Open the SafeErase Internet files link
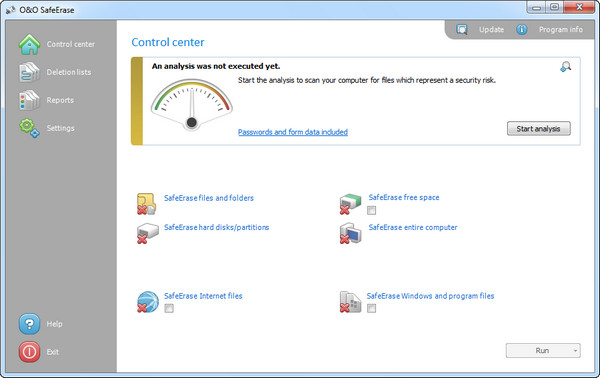Screen dimensions: 600x378 [203, 296]
